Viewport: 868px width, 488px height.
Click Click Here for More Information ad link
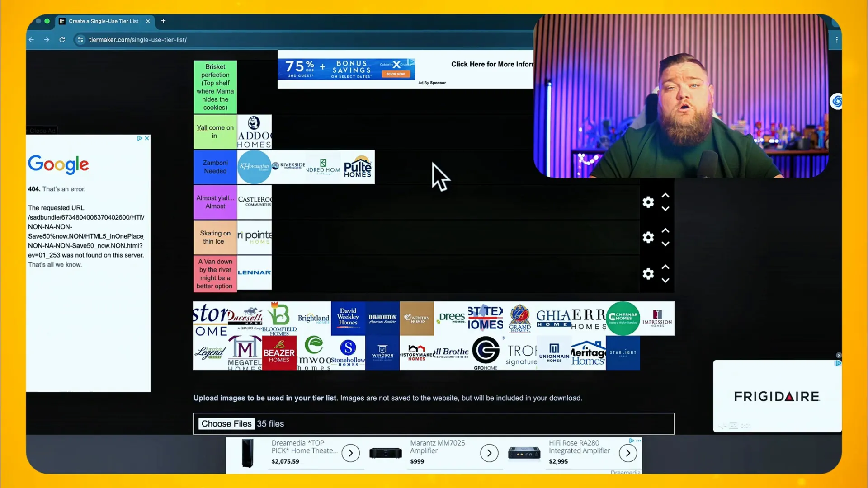(x=492, y=64)
